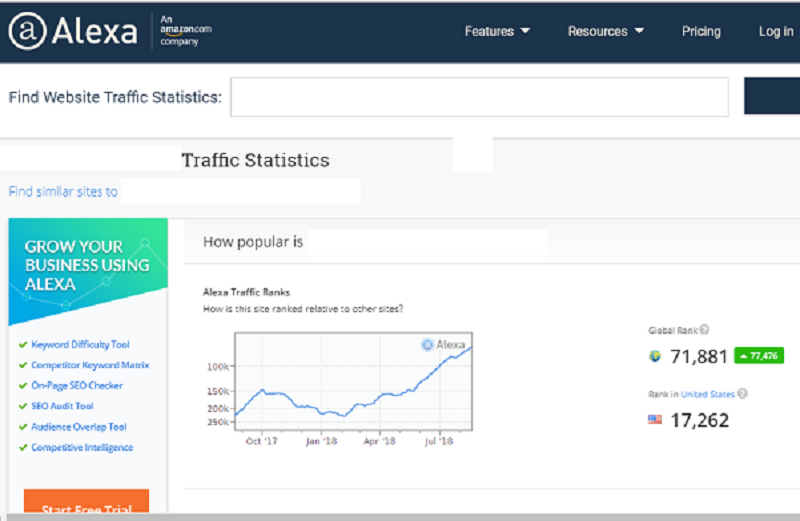Open the Features dropdown menu
This screenshot has height=521, width=800.
[497, 31]
